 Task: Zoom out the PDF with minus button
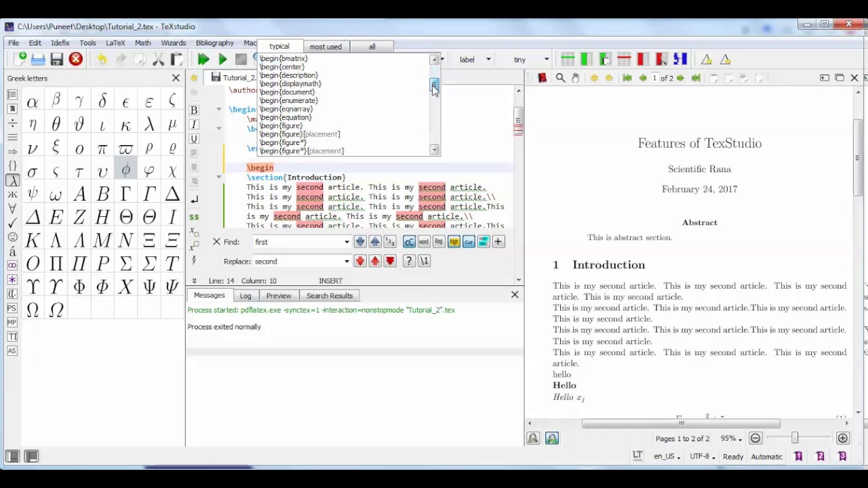pos(755,439)
